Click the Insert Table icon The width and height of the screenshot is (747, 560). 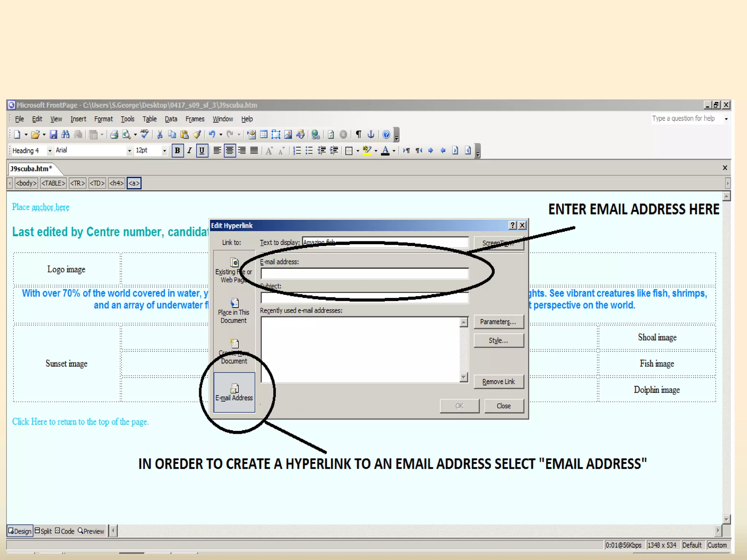(x=264, y=135)
